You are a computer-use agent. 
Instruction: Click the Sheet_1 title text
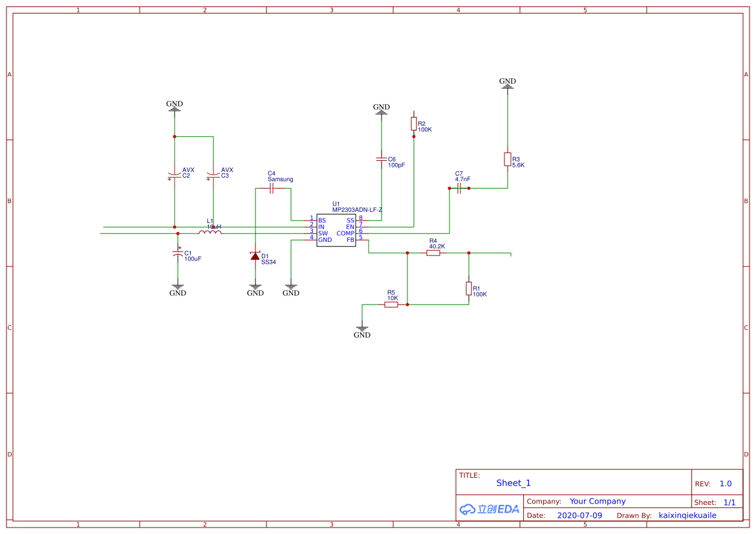pyautogui.click(x=513, y=483)
